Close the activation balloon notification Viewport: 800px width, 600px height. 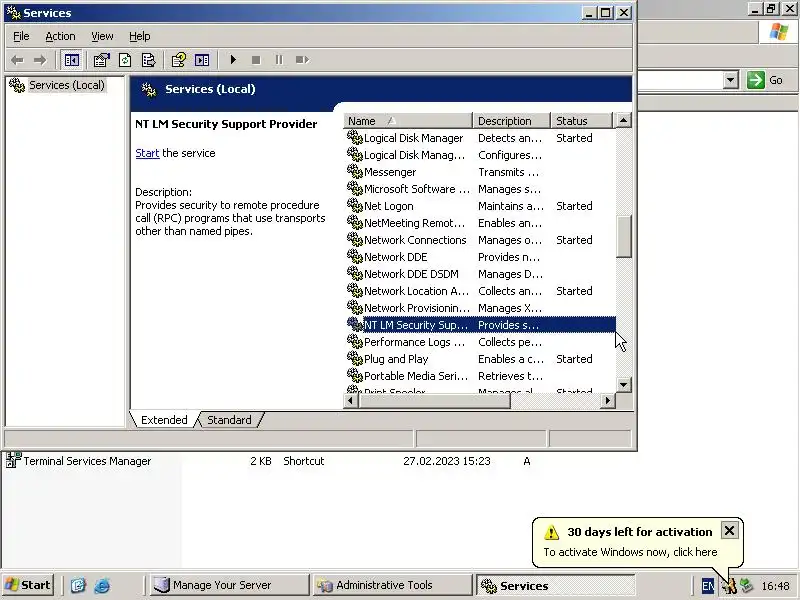[x=729, y=531]
